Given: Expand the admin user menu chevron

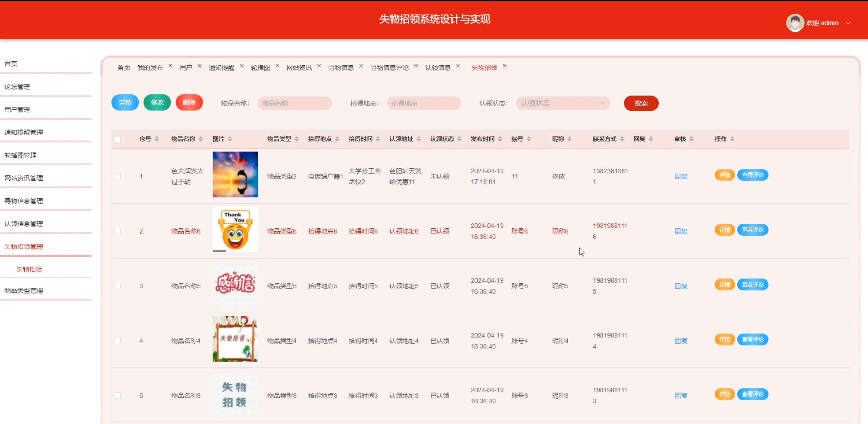Looking at the screenshot, I should point(848,23).
